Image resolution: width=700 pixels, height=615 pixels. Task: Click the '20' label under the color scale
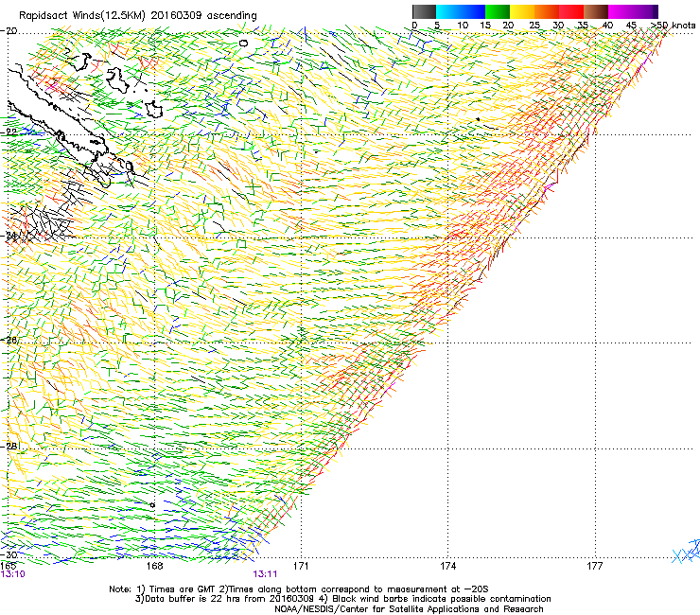pos(508,26)
